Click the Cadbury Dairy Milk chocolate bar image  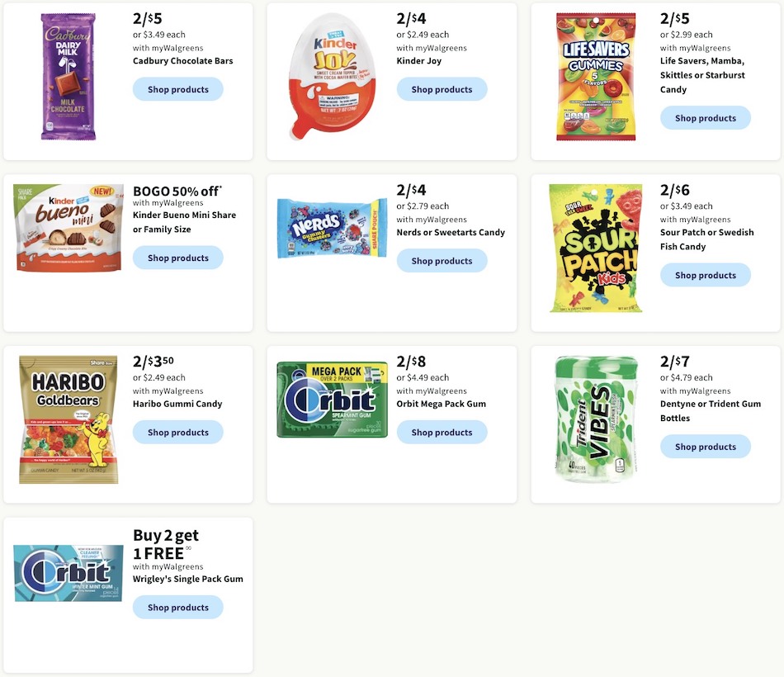tap(68, 77)
